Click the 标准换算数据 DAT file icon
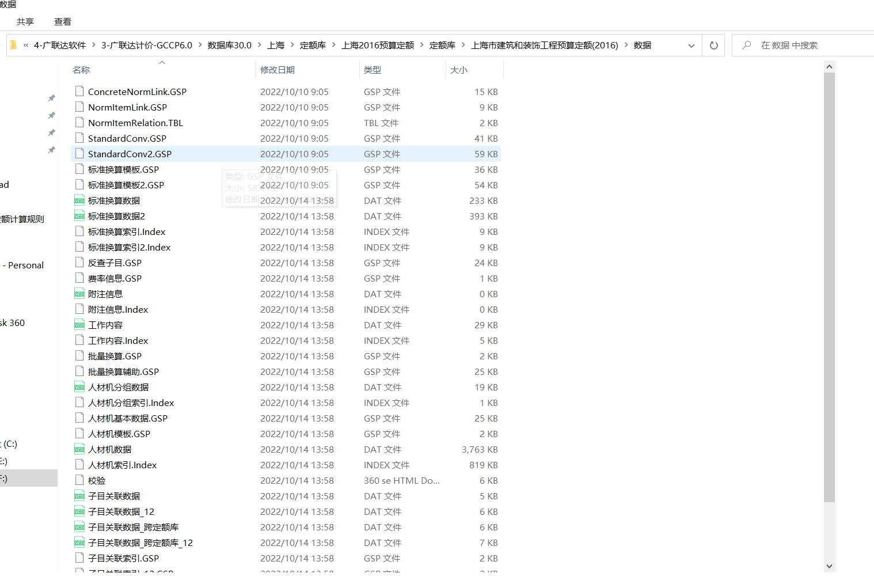 tap(79, 200)
